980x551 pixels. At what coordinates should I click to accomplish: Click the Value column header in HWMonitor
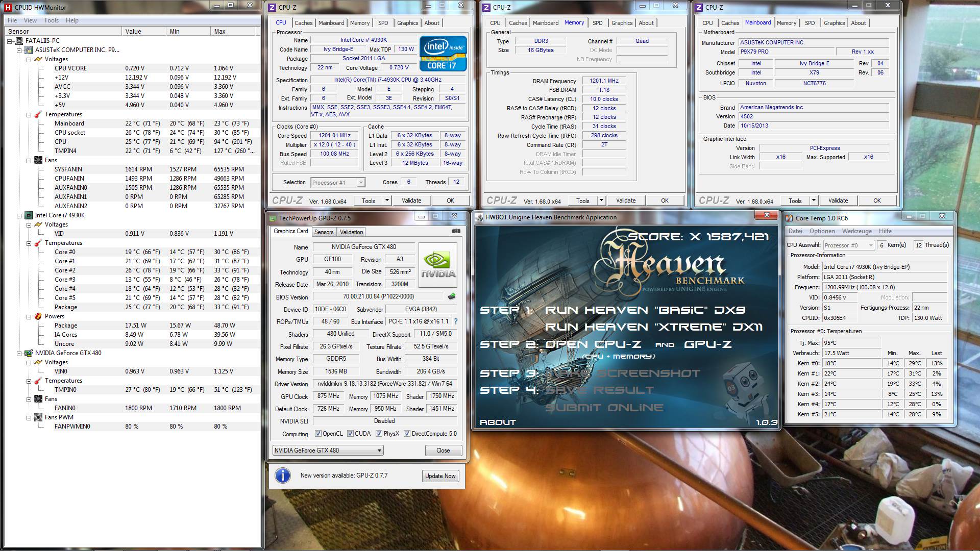click(x=144, y=31)
